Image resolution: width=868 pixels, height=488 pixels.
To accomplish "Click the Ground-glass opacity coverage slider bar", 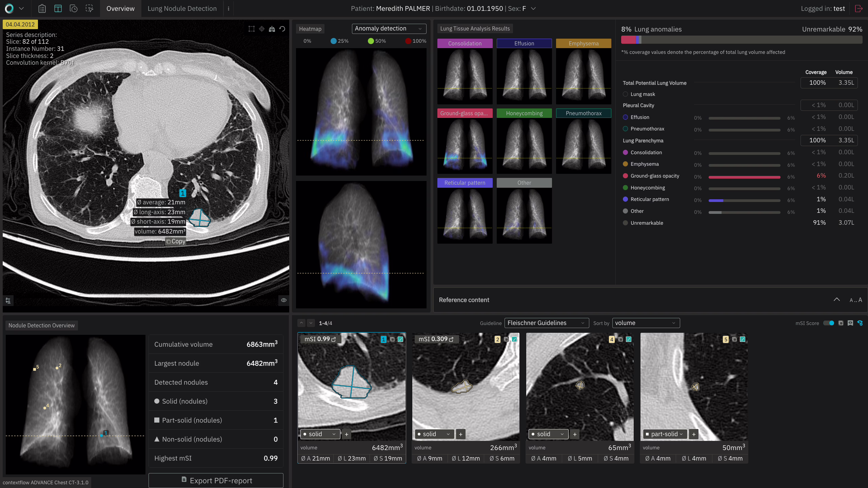I will 744,177.
